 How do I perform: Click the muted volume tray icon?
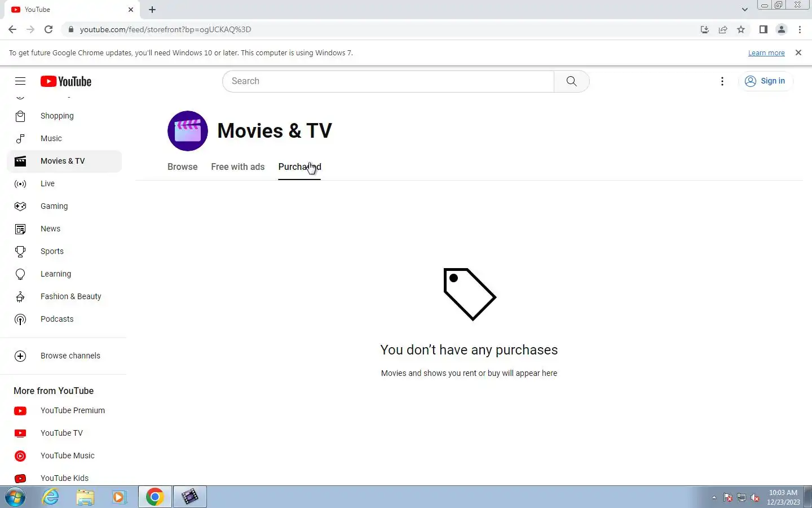(756, 498)
